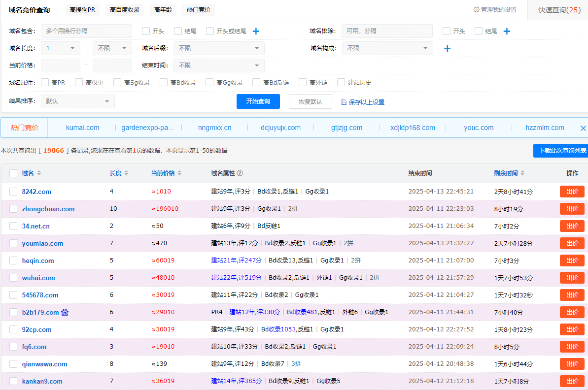Click the 开始查询 button
This screenshot has width=588, height=390.
tap(258, 101)
